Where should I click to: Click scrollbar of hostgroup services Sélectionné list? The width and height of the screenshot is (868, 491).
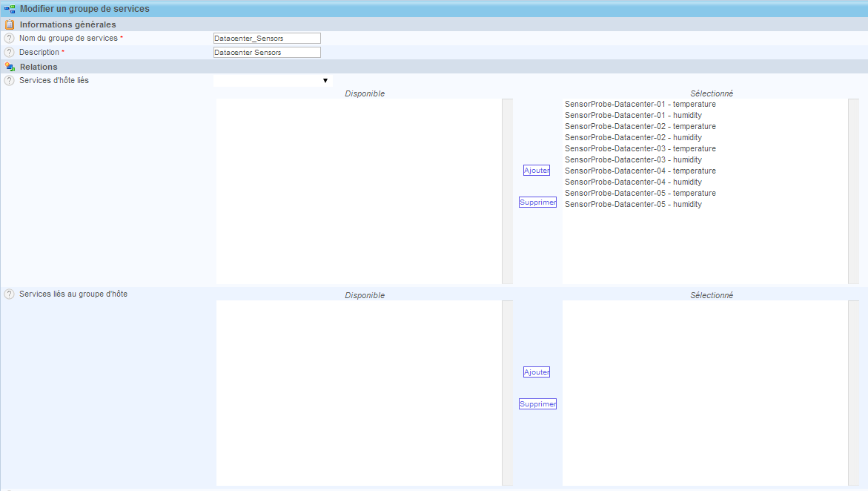pos(854,393)
